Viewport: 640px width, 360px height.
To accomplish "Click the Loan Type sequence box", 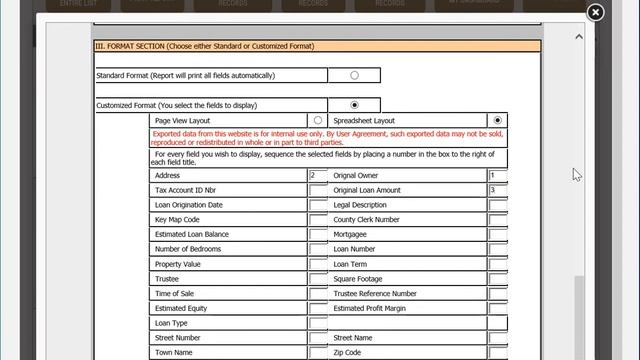I will 318,323.
